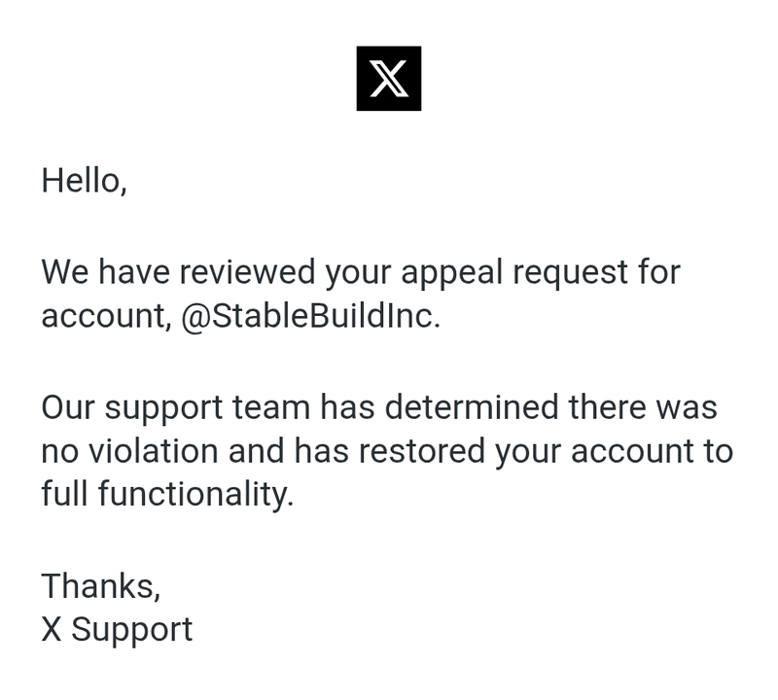The height and width of the screenshot is (700, 778).
Task: Click "your account to" in second paragraph
Action: (x=615, y=451)
